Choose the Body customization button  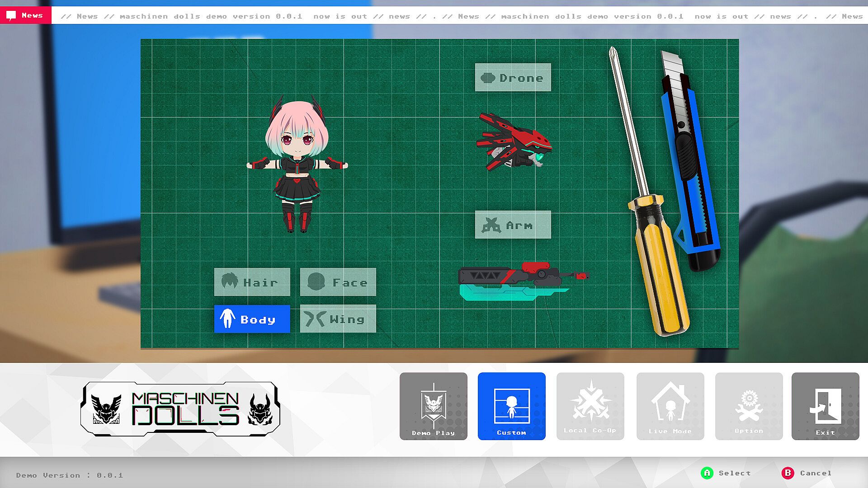pyautogui.click(x=252, y=319)
